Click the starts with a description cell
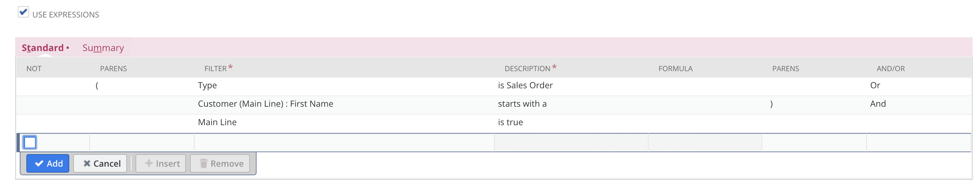Viewport: 980px width, 195px height. [522, 103]
